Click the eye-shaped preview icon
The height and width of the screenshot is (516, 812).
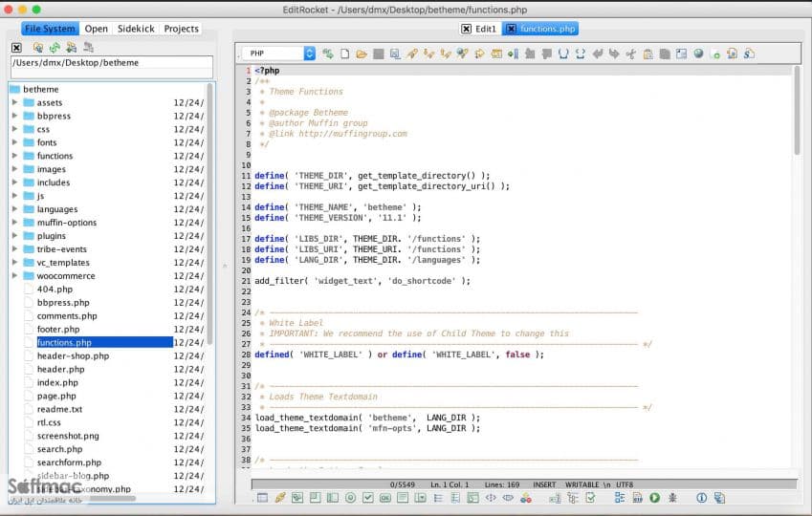coord(508,498)
